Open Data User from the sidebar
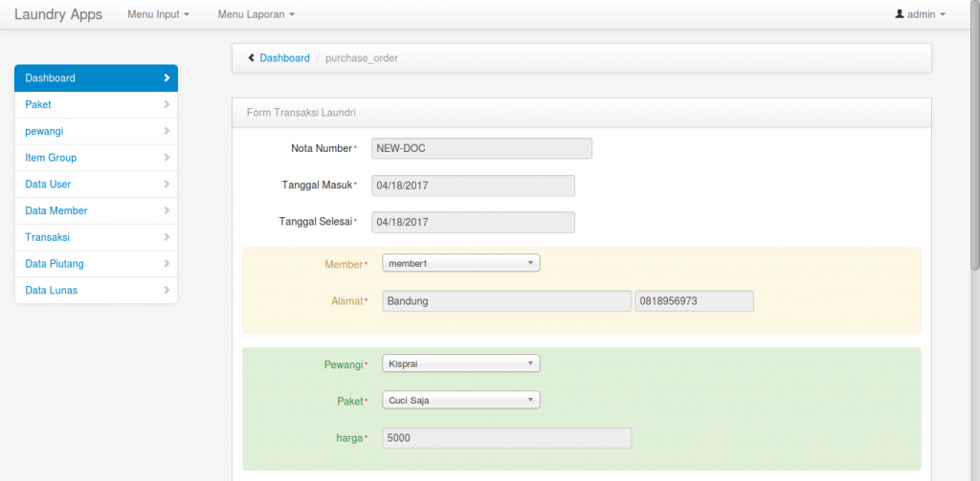The width and height of the screenshot is (980, 481). point(97,185)
